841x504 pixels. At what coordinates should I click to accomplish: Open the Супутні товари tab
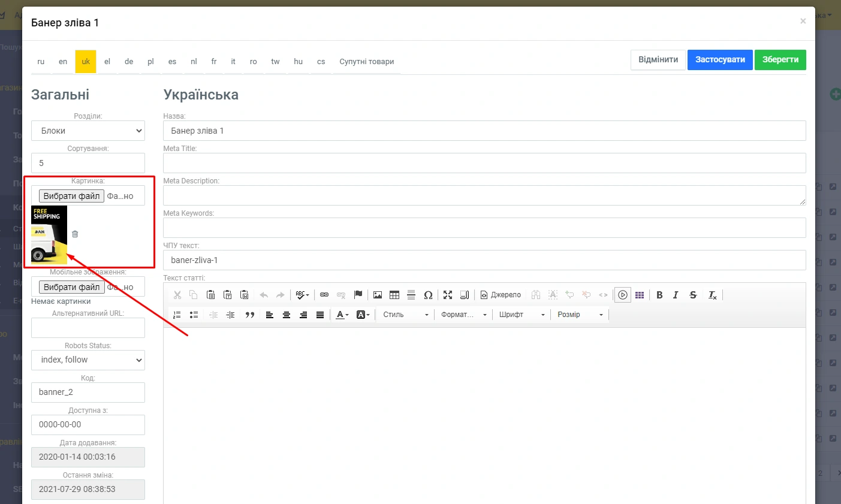pyautogui.click(x=366, y=62)
